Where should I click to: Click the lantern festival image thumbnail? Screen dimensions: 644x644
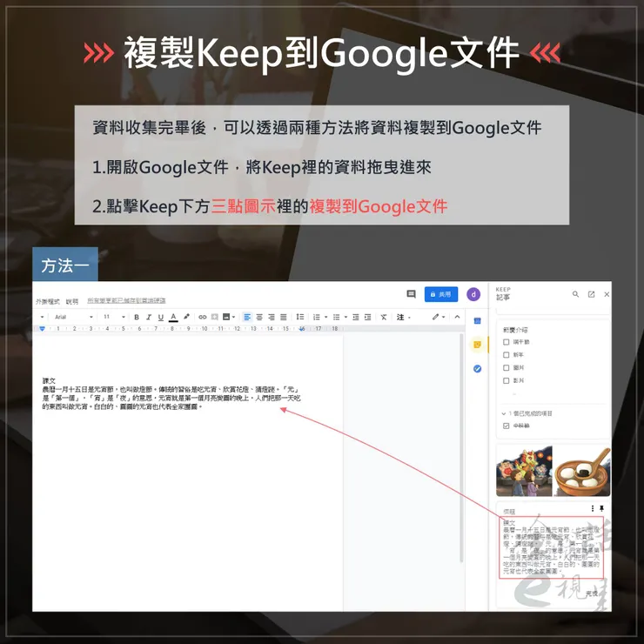tap(524, 472)
